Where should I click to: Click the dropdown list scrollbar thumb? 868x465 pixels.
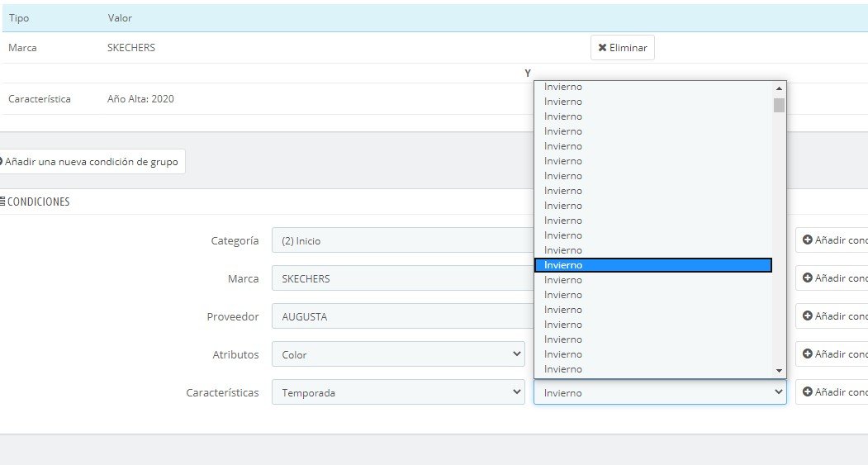(779, 105)
